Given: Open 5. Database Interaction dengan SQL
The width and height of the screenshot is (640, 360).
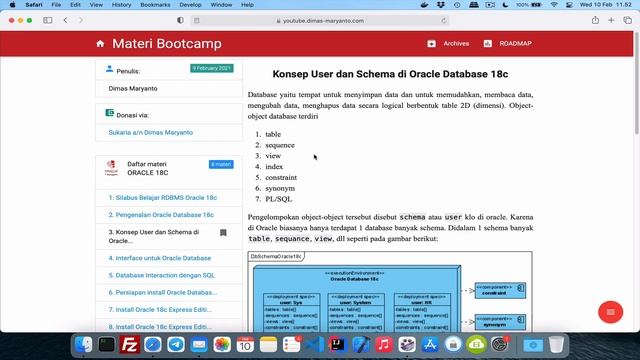Looking at the screenshot, I should [161, 275].
